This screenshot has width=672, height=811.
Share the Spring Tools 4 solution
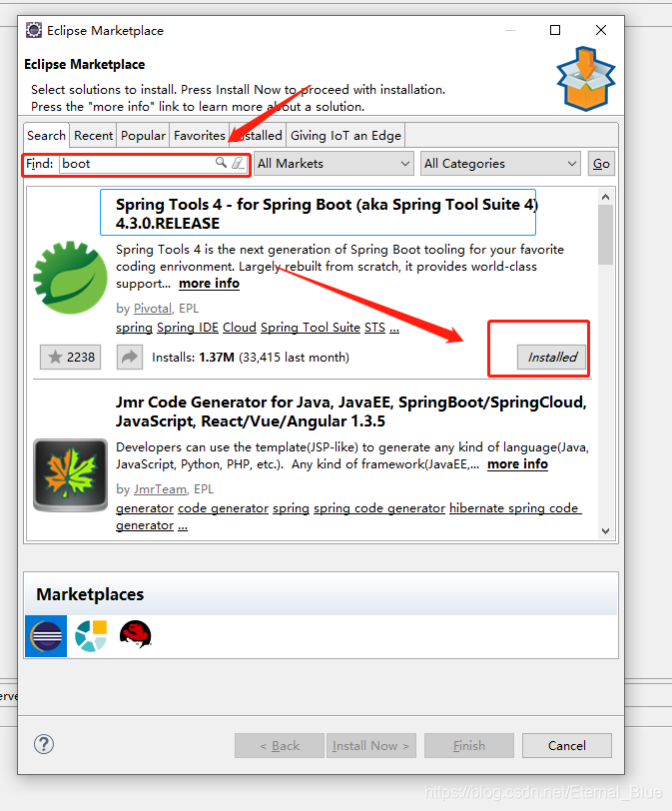point(129,357)
